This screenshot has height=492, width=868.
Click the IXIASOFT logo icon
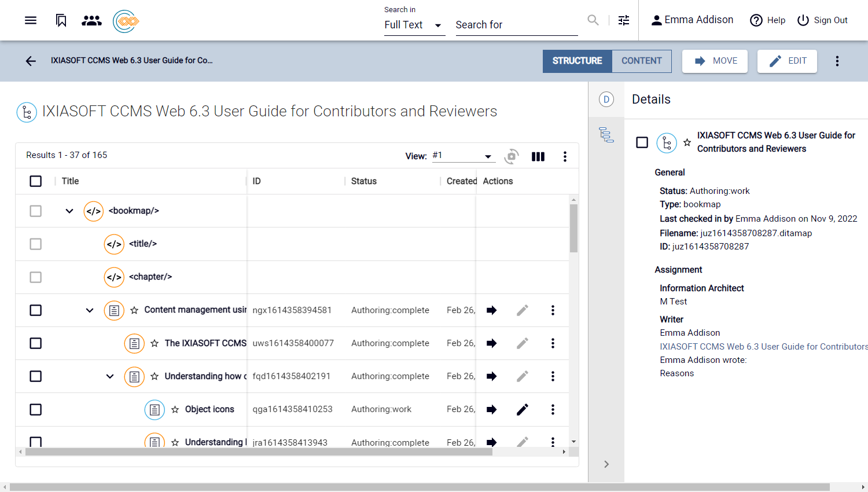pyautogui.click(x=126, y=21)
